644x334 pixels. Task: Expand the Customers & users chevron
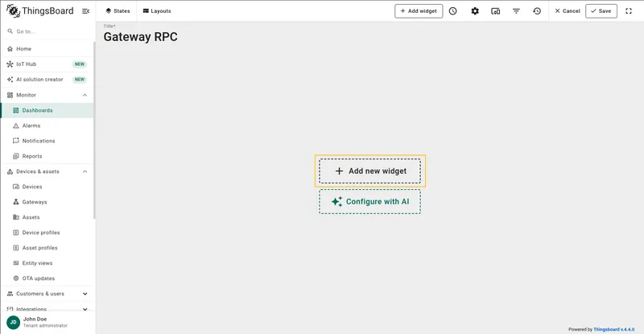click(85, 294)
